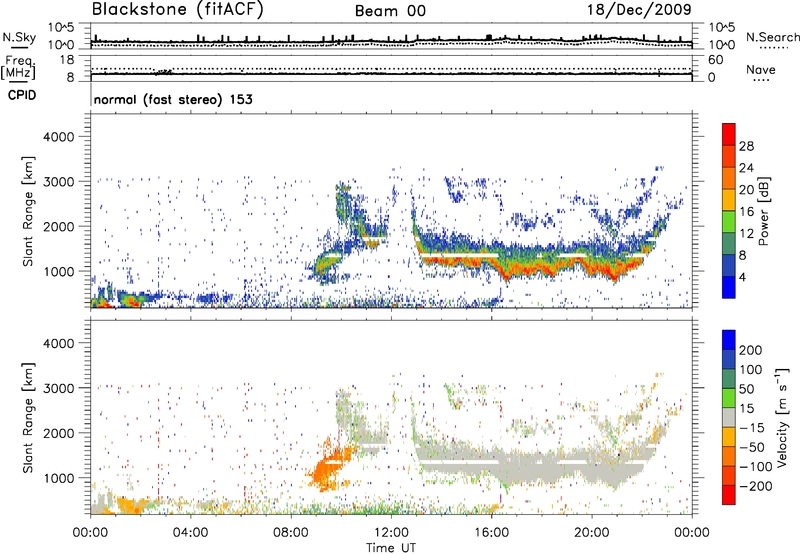
Task: Pick the yellow-orange velocity segment between -15 and -50
Action: [729, 437]
